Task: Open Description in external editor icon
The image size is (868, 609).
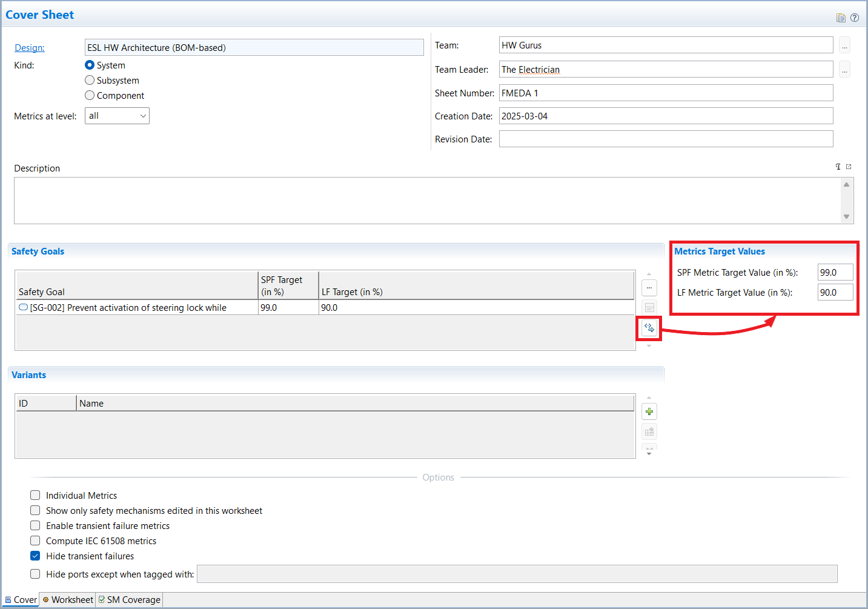Action: 849,167
